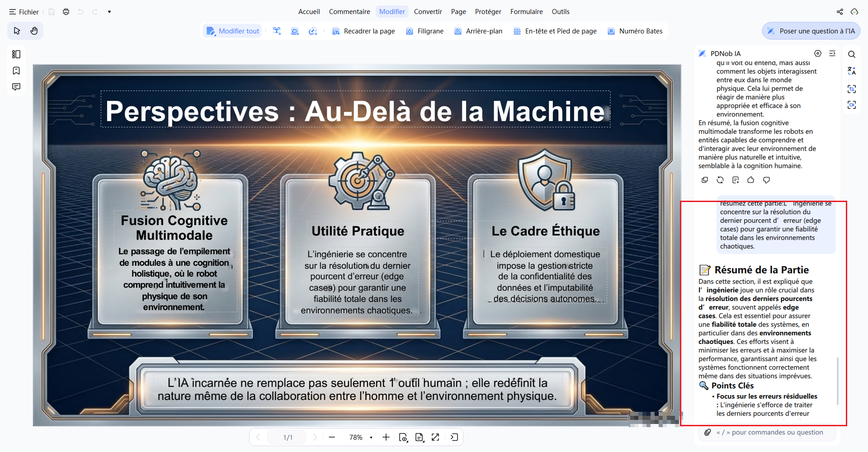Click the search magnifier icon on right sidebar
The width and height of the screenshot is (868, 452).
852,54
